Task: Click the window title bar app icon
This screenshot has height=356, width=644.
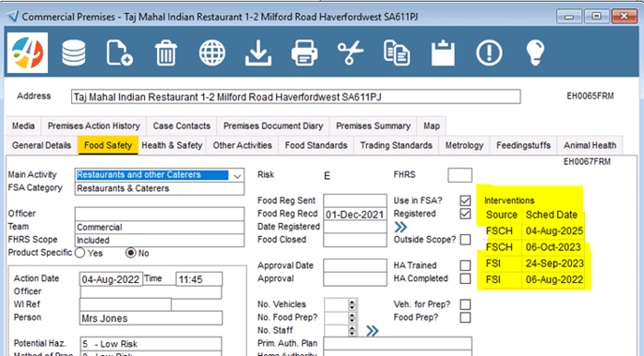Action: [x=13, y=17]
